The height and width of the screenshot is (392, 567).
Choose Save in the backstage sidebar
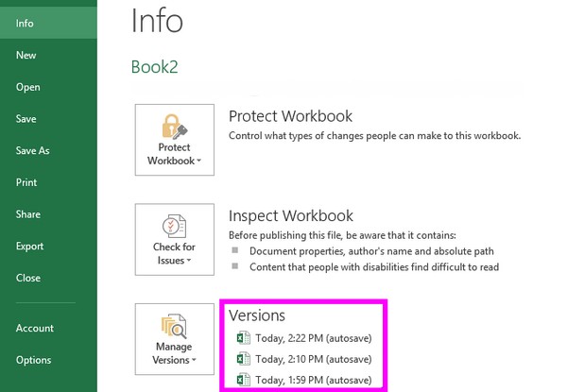[26, 119]
